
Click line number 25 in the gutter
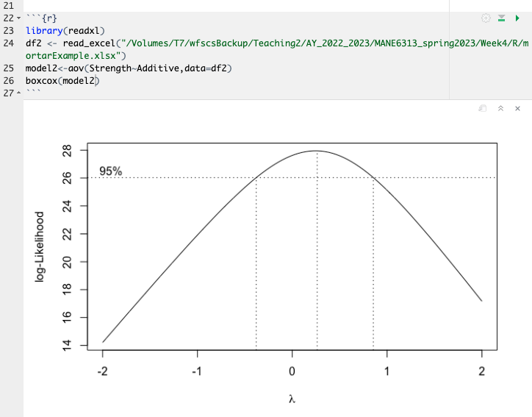tap(8, 68)
